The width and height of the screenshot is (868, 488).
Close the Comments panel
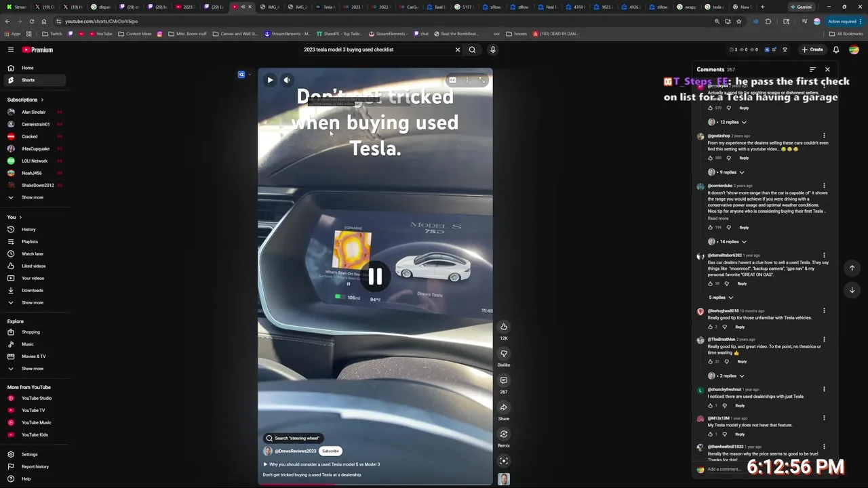827,69
